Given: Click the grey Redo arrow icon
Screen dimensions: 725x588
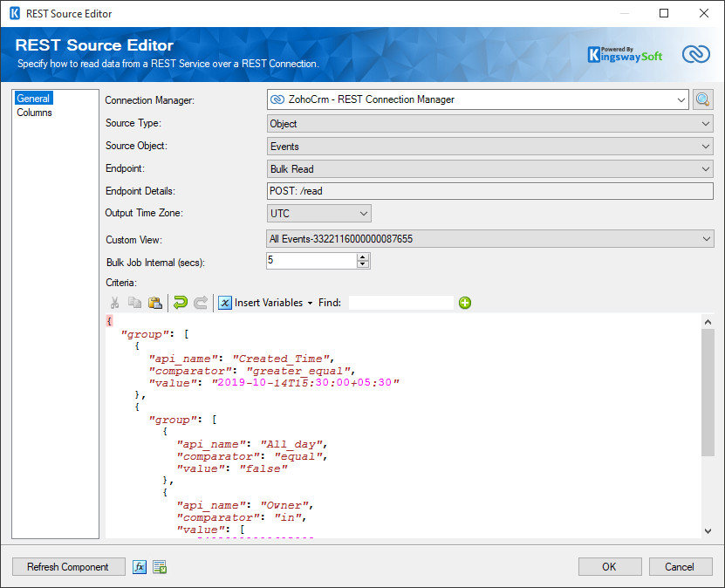Looking at the screenshot, I should tap(201, 303).
